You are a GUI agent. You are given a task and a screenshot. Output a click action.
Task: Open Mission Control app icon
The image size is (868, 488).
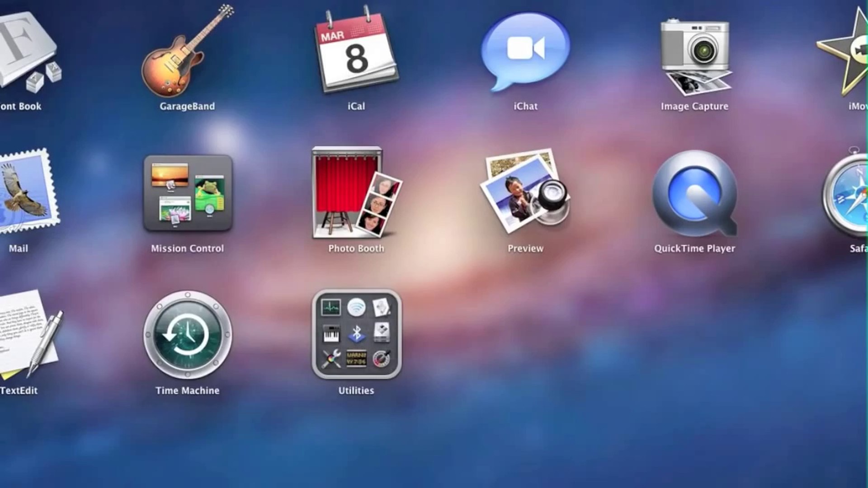click(x=188, y=193)
